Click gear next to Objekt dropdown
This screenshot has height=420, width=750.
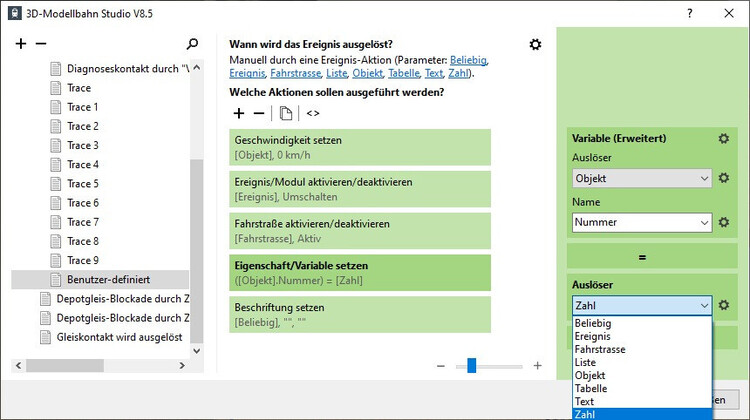[724, 178]
